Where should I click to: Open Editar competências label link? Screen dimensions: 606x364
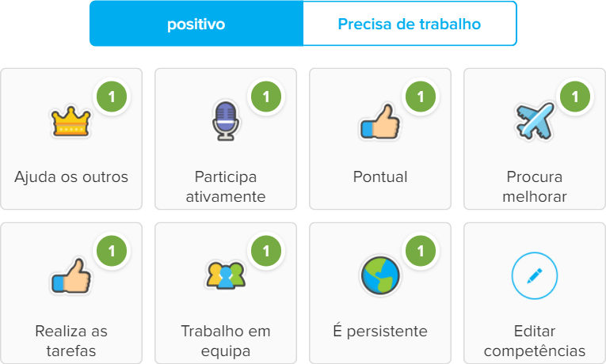tap(535, 341)
